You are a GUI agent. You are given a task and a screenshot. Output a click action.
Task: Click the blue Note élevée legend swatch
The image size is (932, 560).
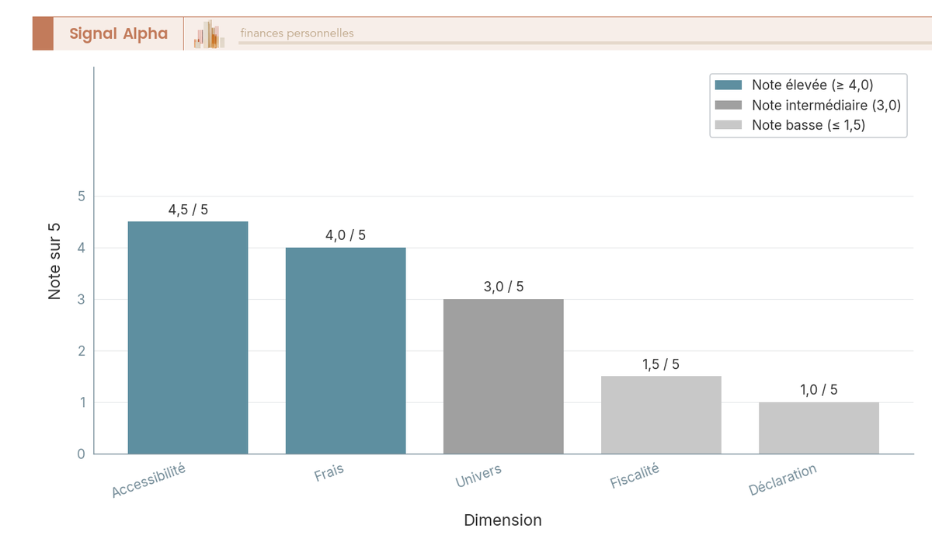(x=729, y=85)
